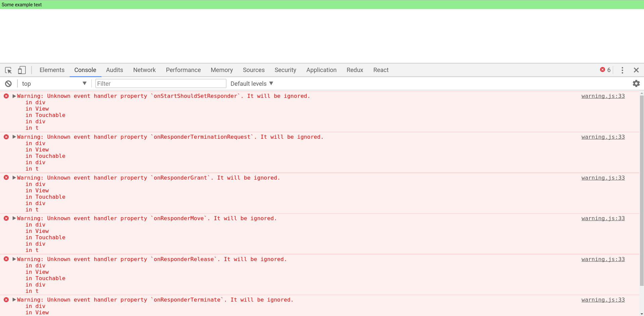Select the onResponderMove warning message text
The height and width of the screenshot is (316, 644).
tap(147, 218)
